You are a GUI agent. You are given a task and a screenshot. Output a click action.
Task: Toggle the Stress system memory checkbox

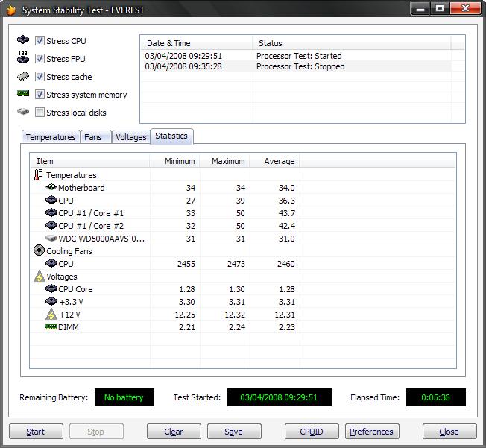[x=40, y=94]
